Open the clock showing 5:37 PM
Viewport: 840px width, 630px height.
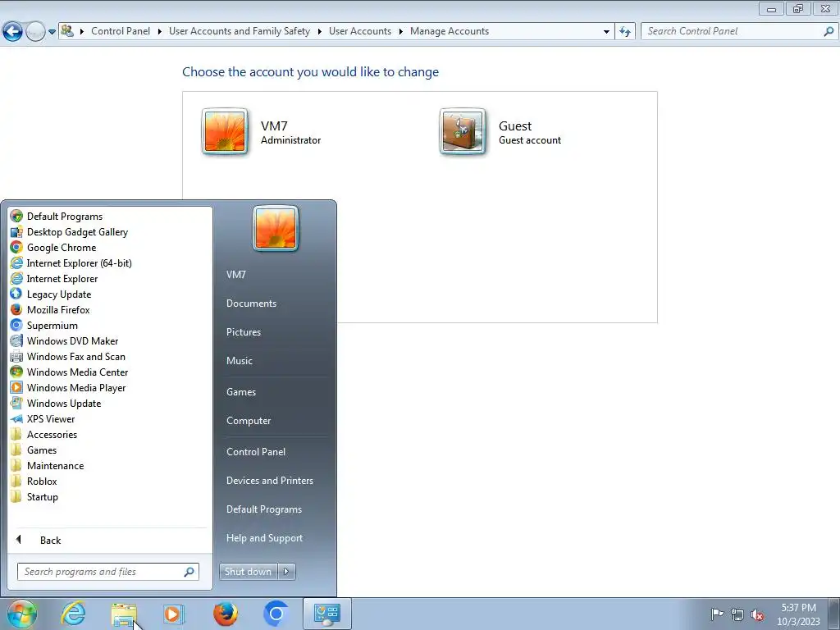click(798, 614)
